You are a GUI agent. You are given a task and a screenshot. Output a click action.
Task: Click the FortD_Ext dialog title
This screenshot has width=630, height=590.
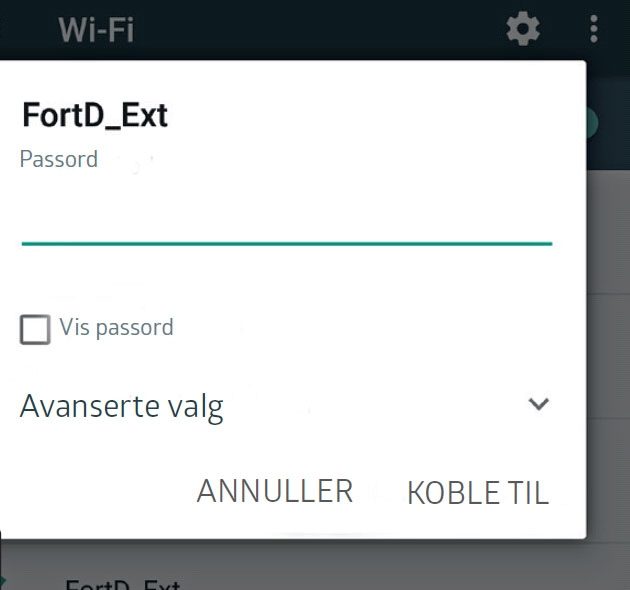95,115
